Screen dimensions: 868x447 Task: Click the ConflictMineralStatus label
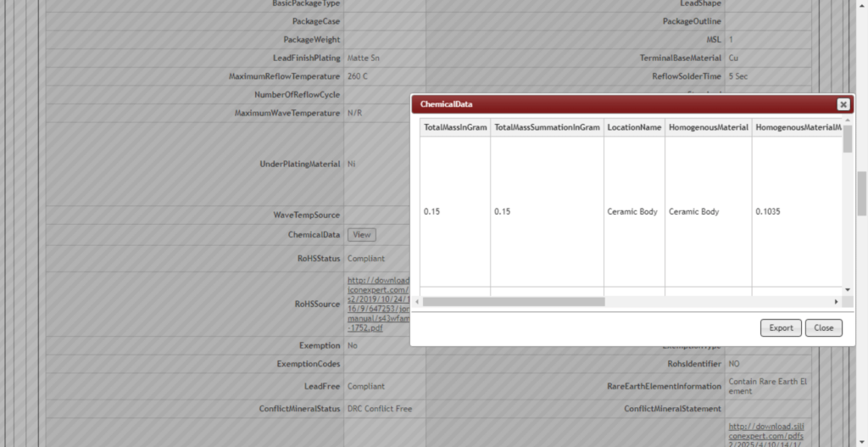click(299, 409)
